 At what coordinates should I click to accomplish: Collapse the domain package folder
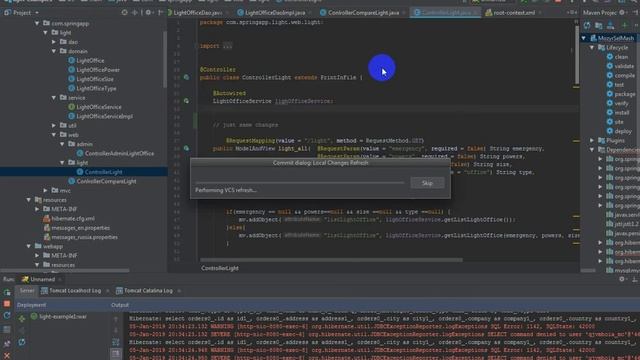pos(54,51)
